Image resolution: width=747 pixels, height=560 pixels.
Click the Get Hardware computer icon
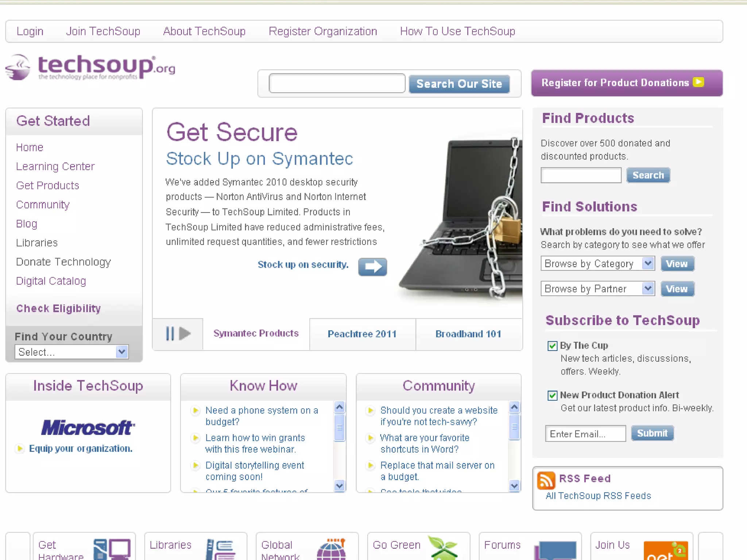pyautogui.click(x=112, y=549)
